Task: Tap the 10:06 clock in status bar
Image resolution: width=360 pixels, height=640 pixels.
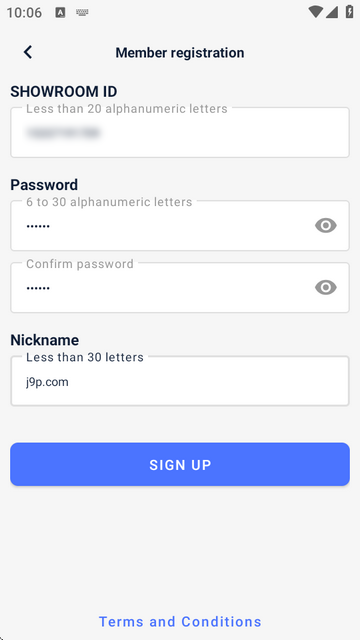Action: point(24,13)
